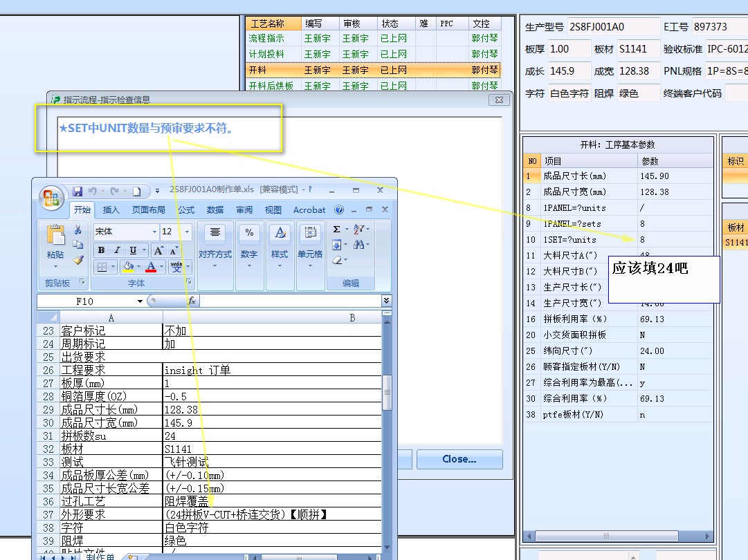Apply cell borders icon

tap(102, 266)
